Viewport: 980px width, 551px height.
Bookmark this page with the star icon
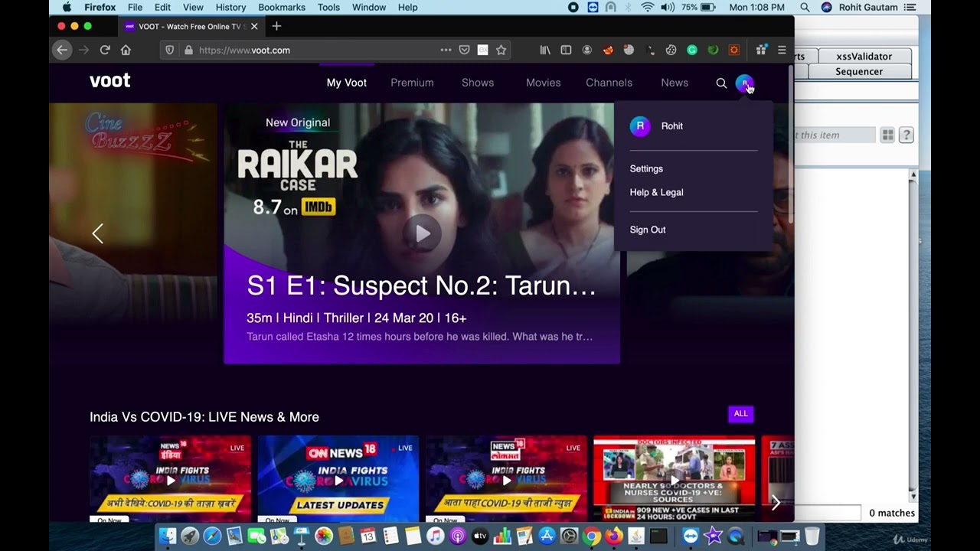pyautogui.click(x=501, y=50)
